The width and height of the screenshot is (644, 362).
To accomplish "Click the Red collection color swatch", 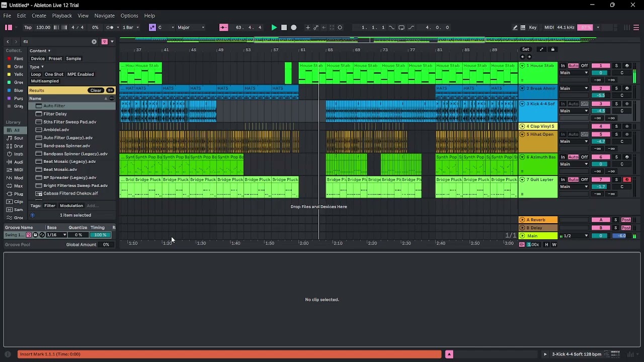I will [x=9, y=59].
